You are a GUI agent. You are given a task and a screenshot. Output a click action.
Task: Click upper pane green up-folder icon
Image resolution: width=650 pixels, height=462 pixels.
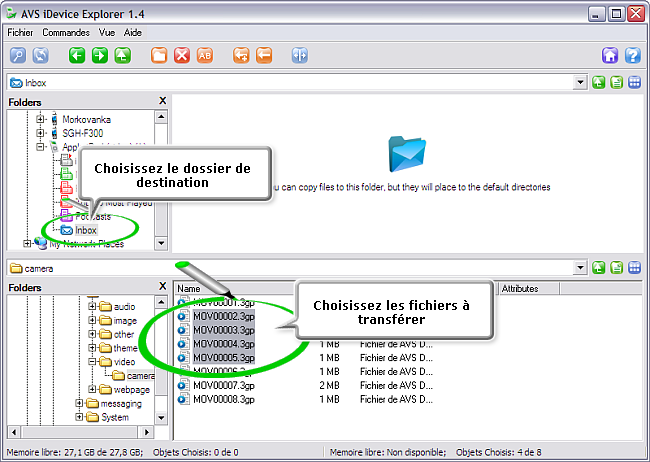point(598,83)
